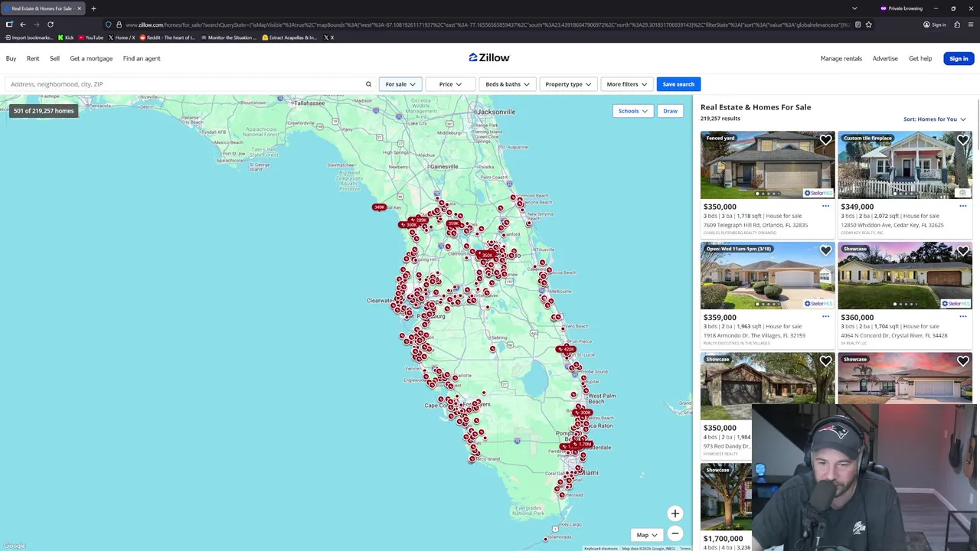The height and width of the screenshot is (551, 980).
Task: Open more options for the $349,000 Cedar Key listing
Action: 962,206
